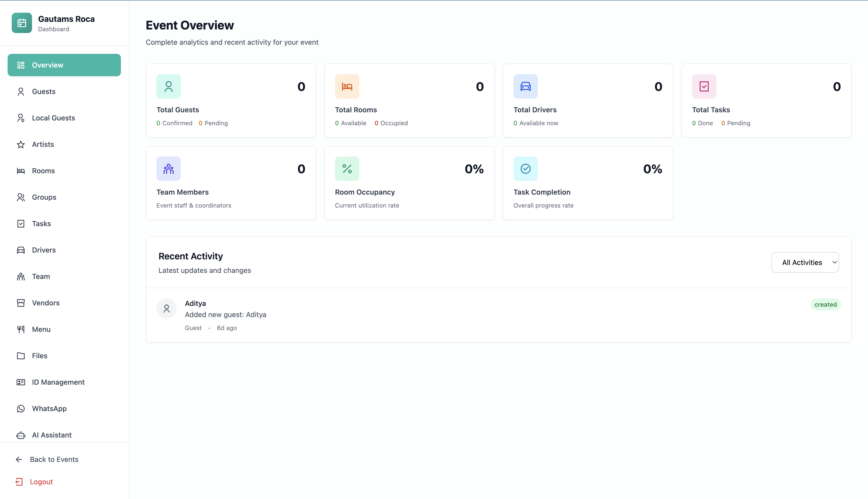Click the Total Rooms bed icon

tap(347, 86)
